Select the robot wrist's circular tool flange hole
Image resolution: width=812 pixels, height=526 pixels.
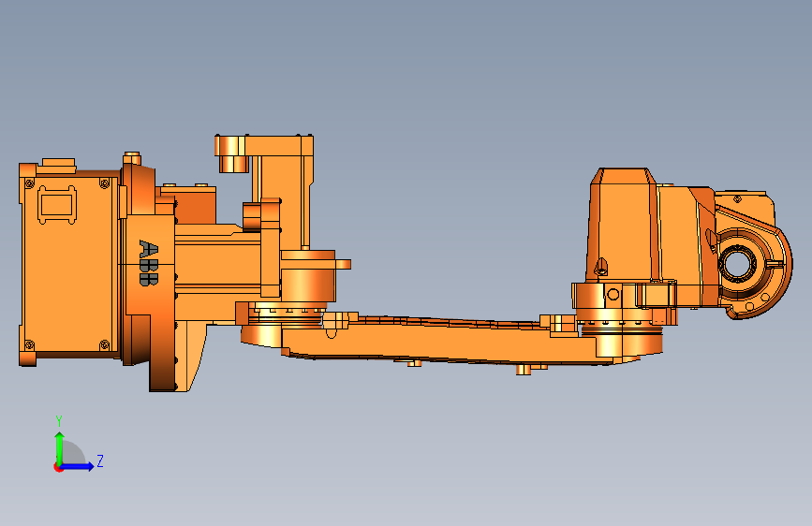[x=737, y=263]
